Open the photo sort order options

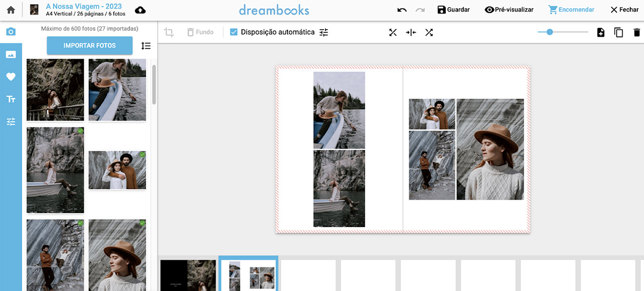(146, 46)
